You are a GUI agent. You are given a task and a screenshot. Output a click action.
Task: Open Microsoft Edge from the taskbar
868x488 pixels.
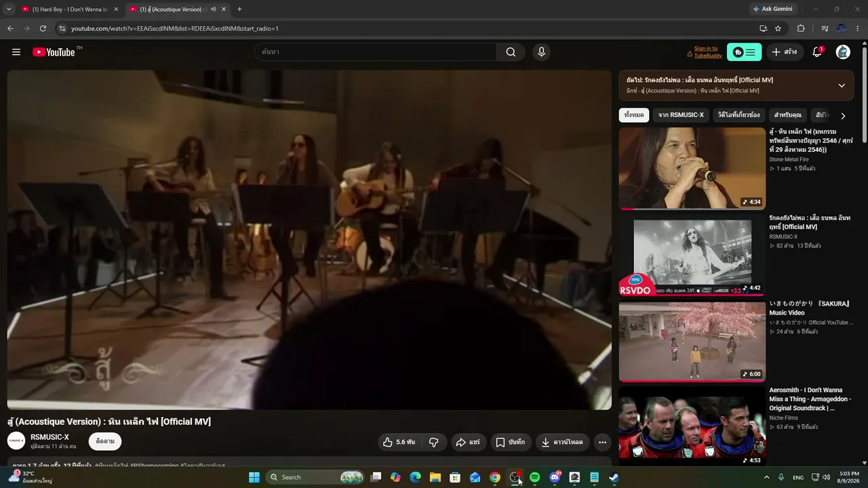click(x=416, y=477)
